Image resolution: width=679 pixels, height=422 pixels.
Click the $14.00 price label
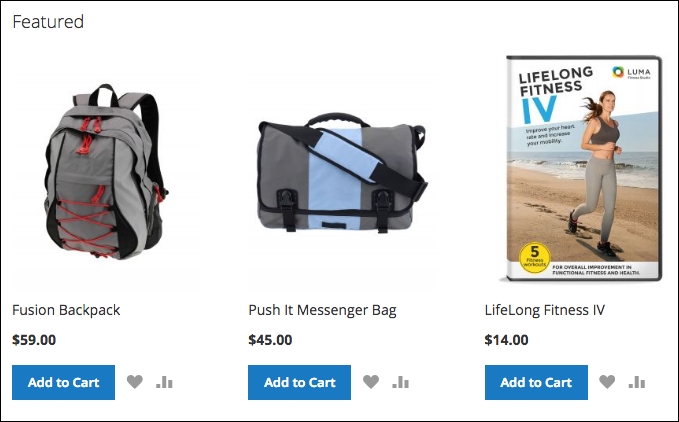[506, 340]
